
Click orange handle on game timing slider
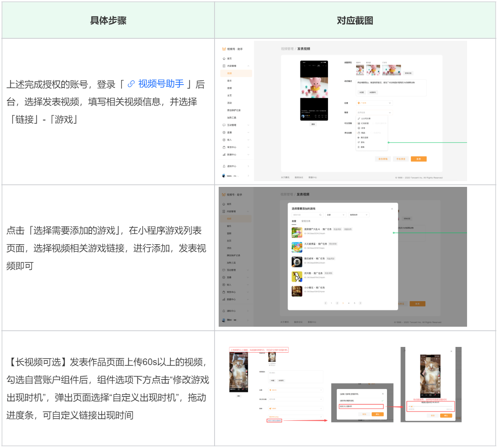click(x=412, y=406)
